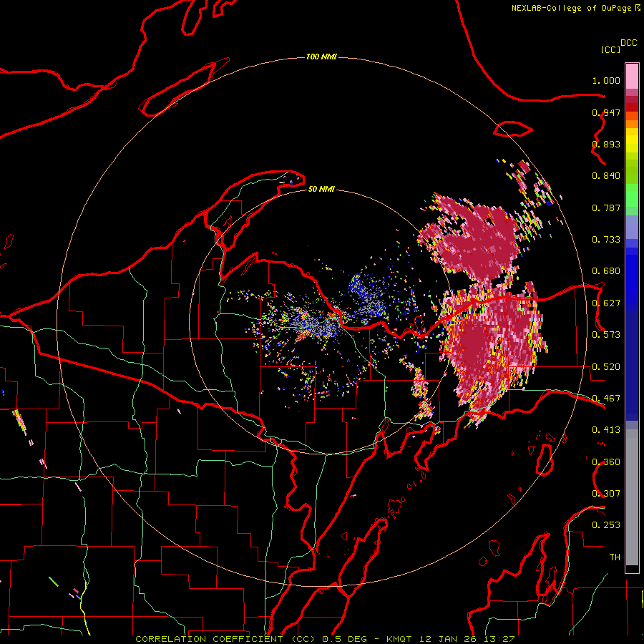Click the 0.253 legend value

pyautogui.click(x=606, y=525)
